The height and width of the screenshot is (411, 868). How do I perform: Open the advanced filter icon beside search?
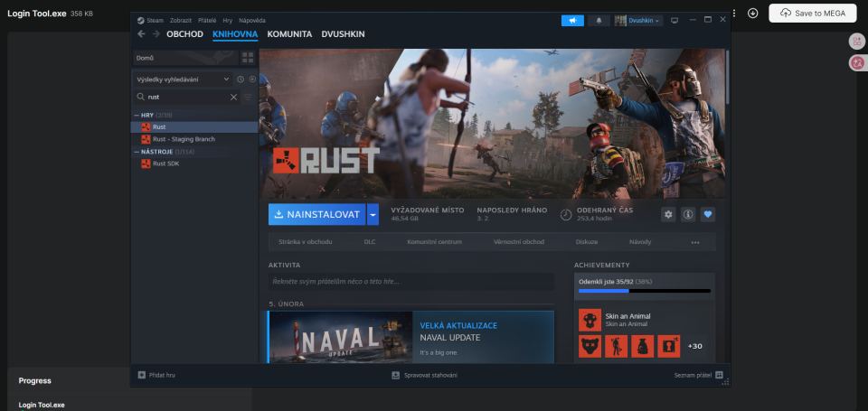click(x=248, y=97)
